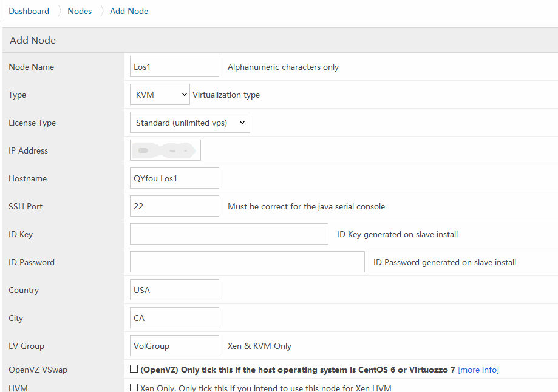Select the Hostname text box
Image resolution: width=558 pixels, height=392 pixels.
pos(174,178)
